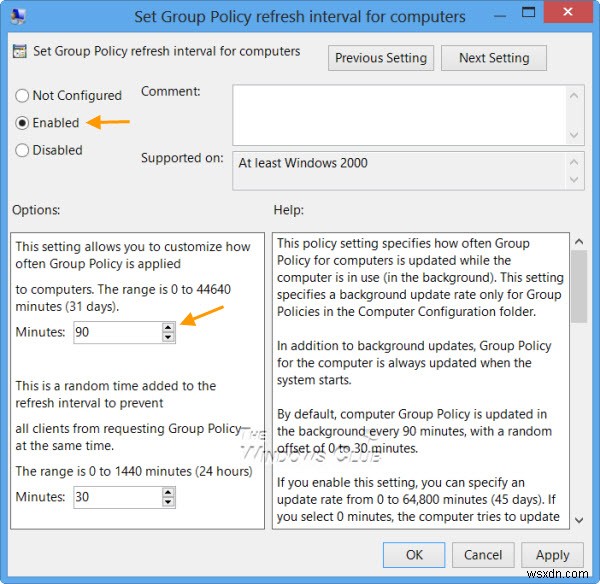This screenshot has width=600, height=584.
Task: Click inside the Comment text box
Action: click(399, 115)
